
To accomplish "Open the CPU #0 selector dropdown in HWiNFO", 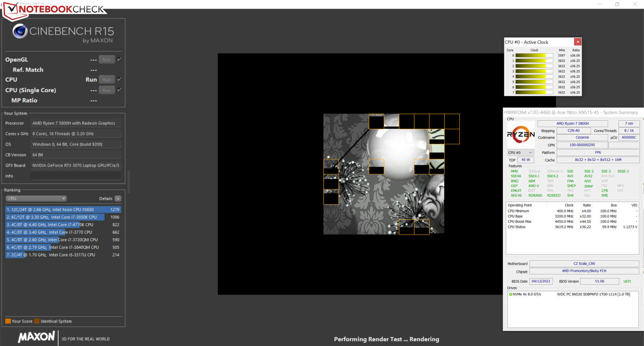I will tap(520, 153).
